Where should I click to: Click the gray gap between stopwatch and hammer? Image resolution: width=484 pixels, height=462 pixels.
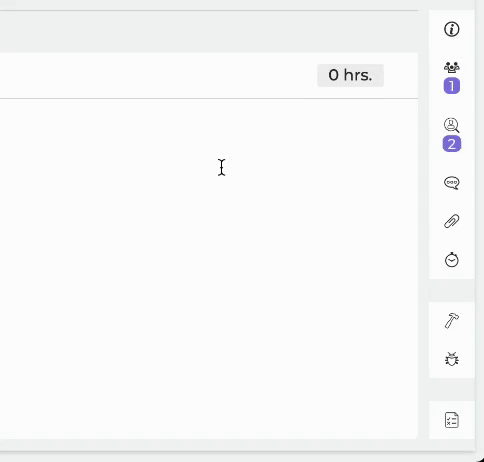452,290
